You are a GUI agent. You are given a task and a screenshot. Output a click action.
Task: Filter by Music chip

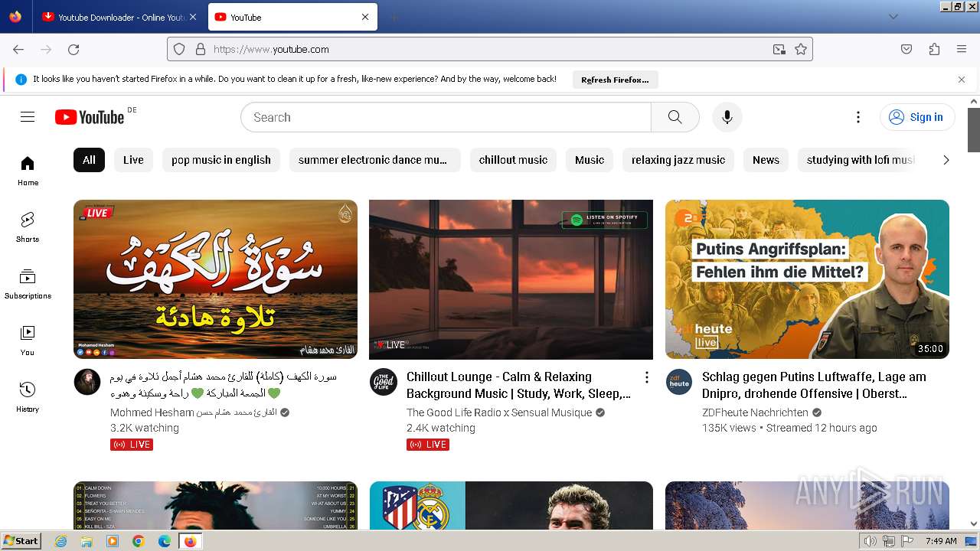coord(590,160)
